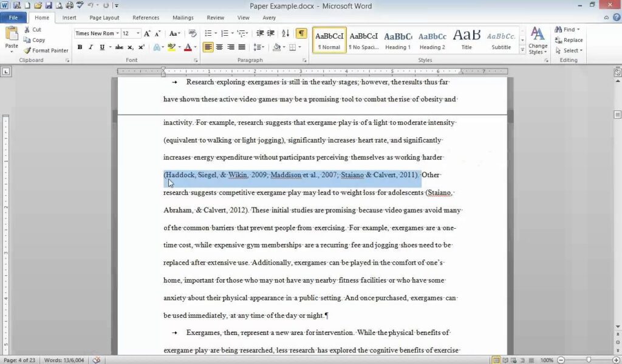Open the File tab

tap(13, 18)
